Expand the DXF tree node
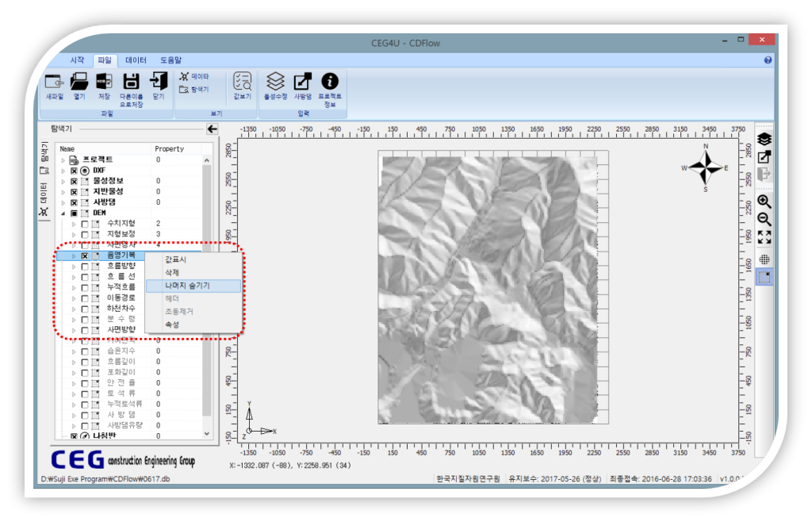The height and width of the screenshot is (522, 812). tap(63, 171)
